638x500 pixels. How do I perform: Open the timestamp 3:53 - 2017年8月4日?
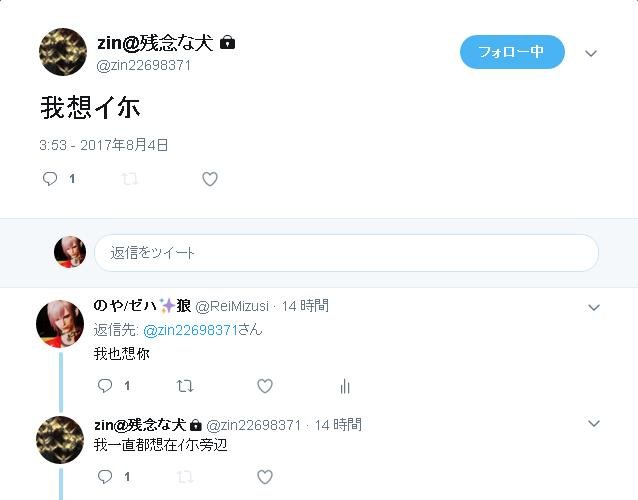(104, 145)
